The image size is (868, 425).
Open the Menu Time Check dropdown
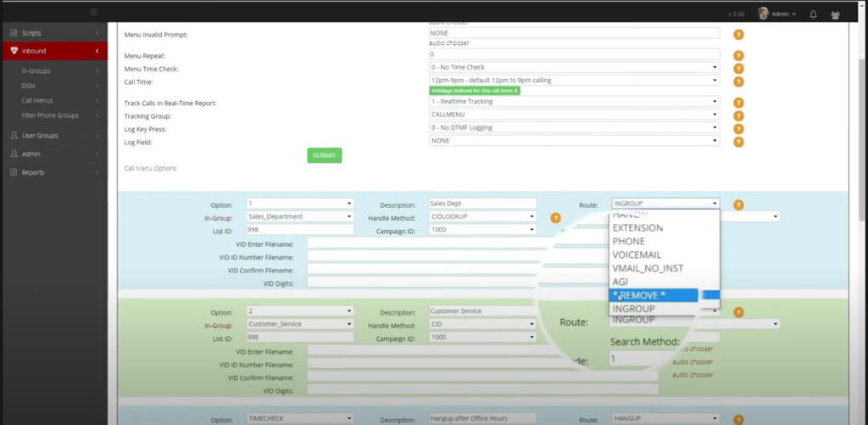coord(575,67)
